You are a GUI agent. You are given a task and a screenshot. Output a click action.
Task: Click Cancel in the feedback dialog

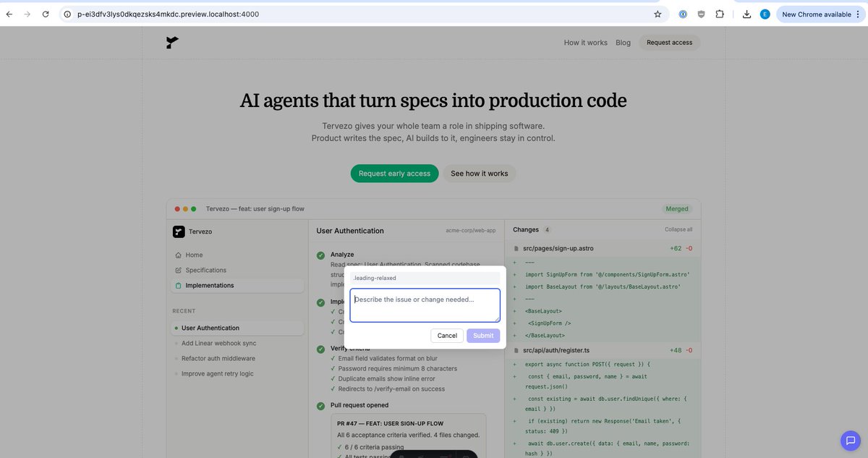447,335
